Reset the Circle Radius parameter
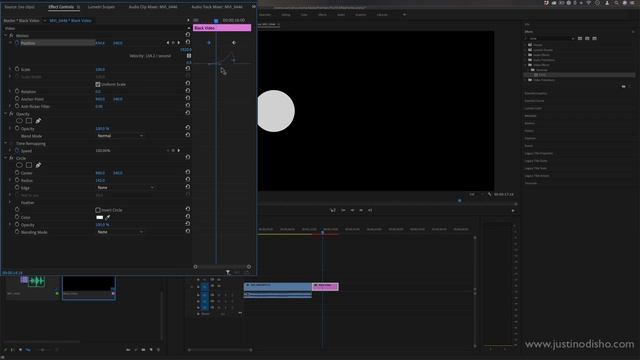This screenshot has width=640, height=360. coord(188,180)
